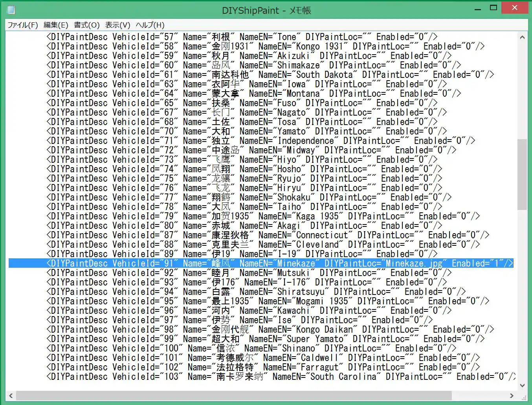Click vertical scrollbar down arrow
This screenshot has height=405, width=532.
[x=522, y=386]
